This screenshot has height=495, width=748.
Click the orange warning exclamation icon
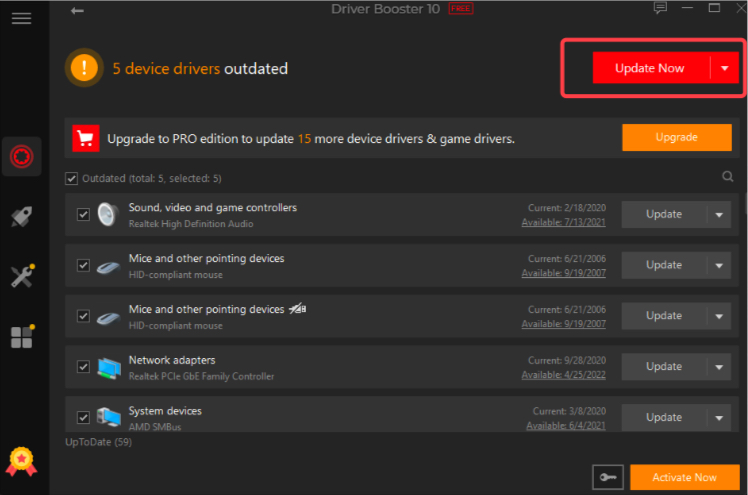[x=84, y=68]
